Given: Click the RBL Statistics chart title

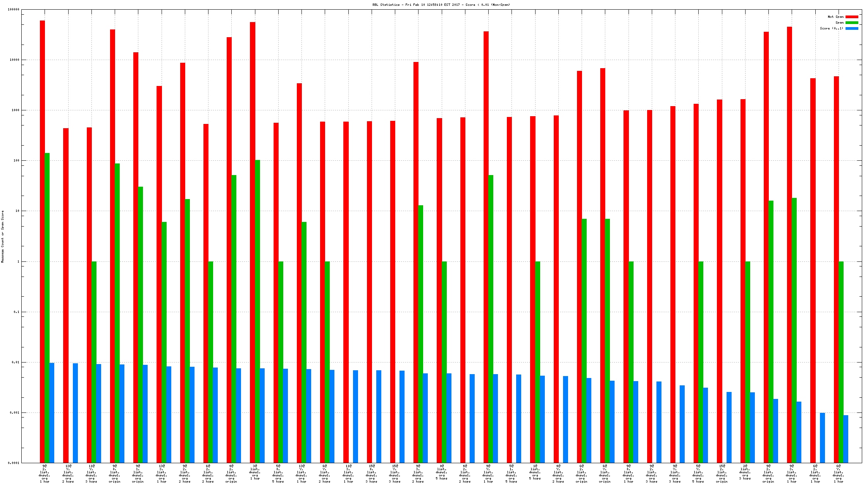Looking at the screenshot, I should pyautogui.click(x=441, y=5).
